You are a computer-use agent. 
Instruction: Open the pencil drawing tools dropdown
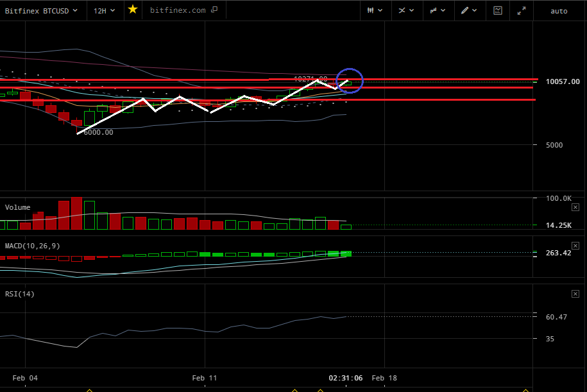(x=469, y=10)
